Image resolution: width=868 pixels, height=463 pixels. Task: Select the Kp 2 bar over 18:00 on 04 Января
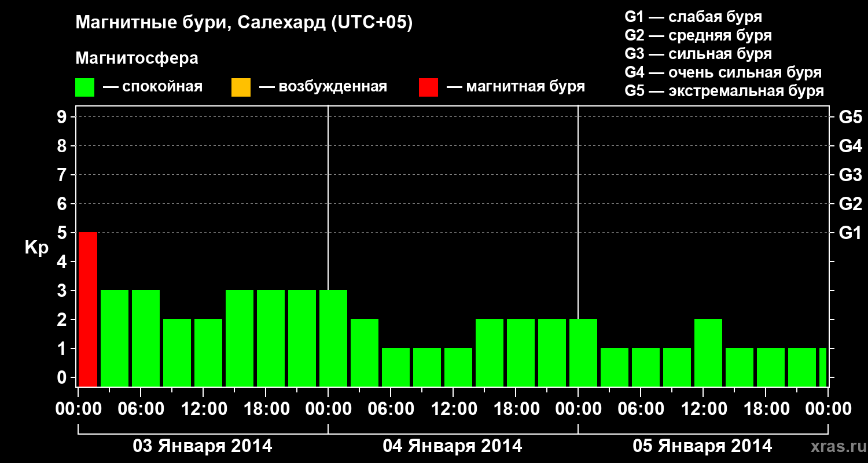pos(521,352)
